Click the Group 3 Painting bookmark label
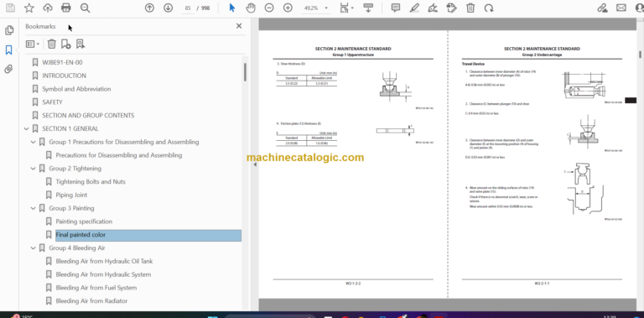644x318 pixels. pos(71,208)
